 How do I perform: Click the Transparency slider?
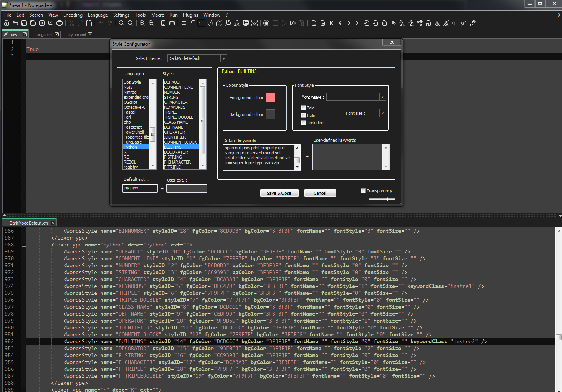pos(382,199)
